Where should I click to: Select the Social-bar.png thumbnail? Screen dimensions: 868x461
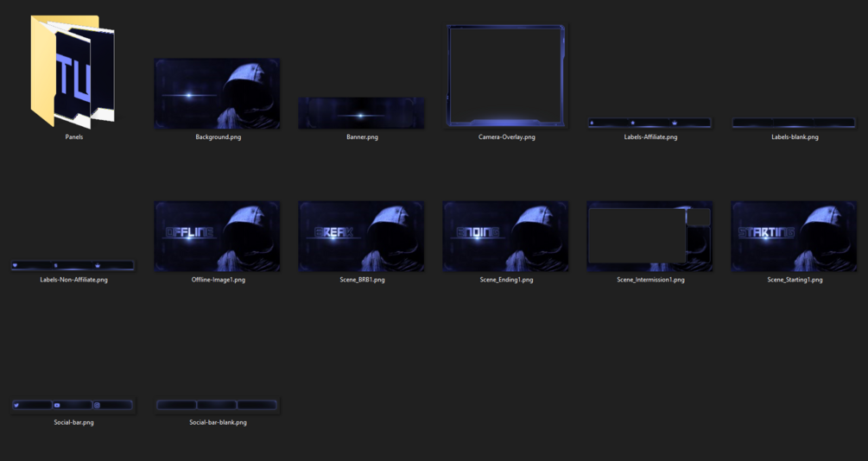73,405
